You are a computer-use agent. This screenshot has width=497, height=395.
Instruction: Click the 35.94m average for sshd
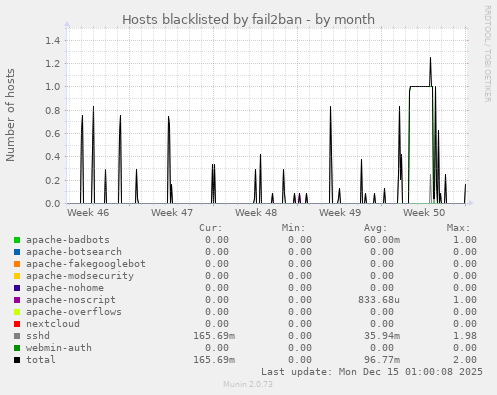[382, 336]
